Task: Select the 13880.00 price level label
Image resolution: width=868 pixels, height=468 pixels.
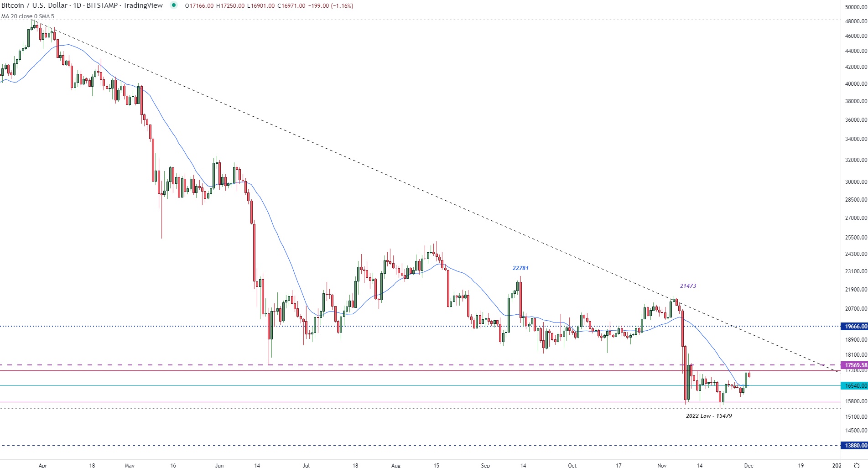Action: (854, 446)
